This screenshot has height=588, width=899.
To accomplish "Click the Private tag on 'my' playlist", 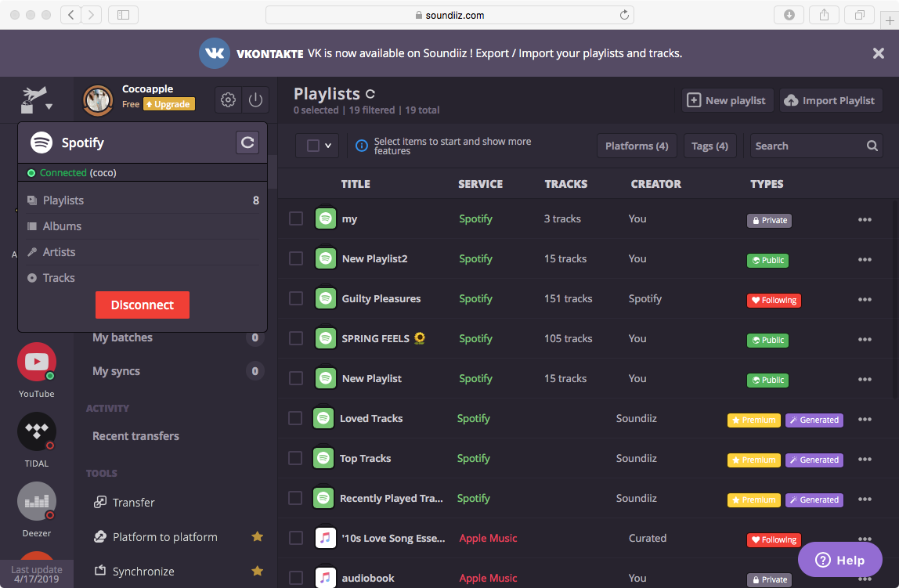I will coord(769,220).
